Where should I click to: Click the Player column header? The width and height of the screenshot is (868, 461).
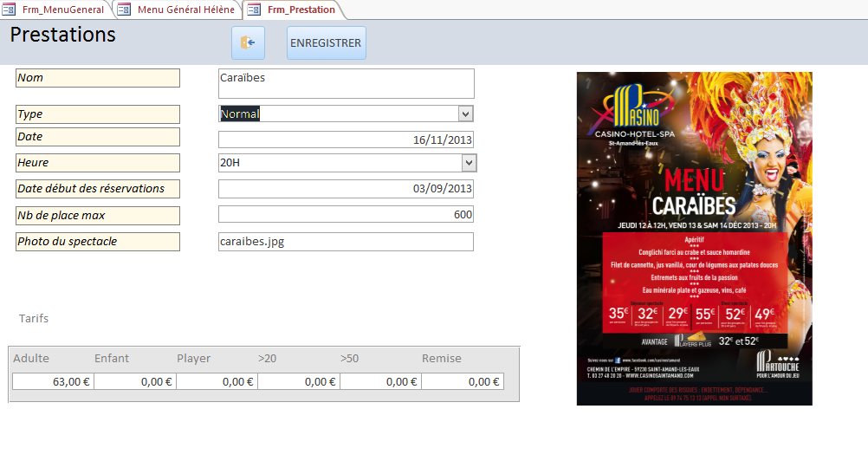(x=193, y=359)
